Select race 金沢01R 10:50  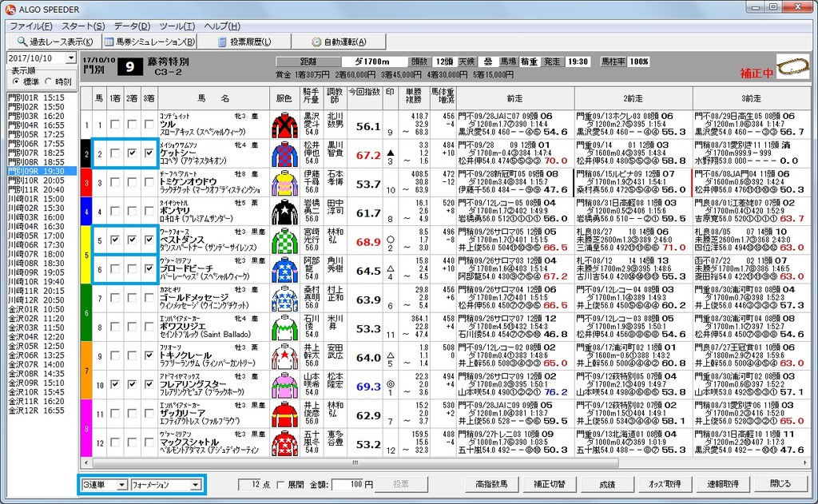37,309
